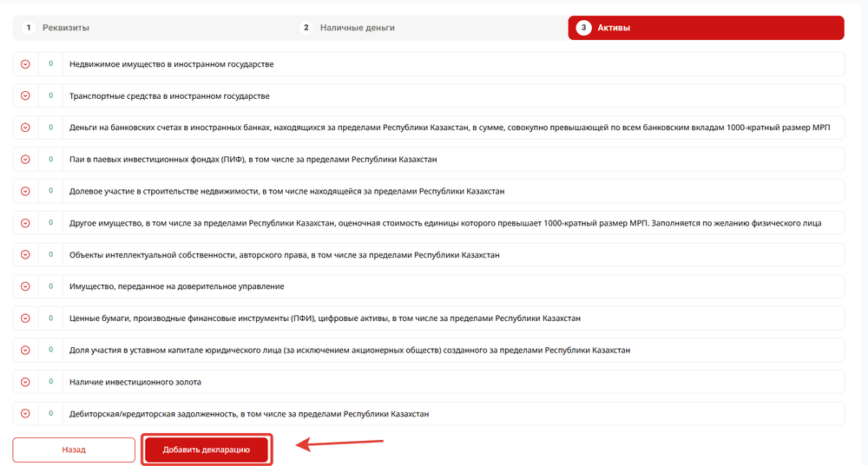Expand the foreign vehicles section chevron
Image resolution: width=868 pixels, height=466 pixels.
[25, 95]
